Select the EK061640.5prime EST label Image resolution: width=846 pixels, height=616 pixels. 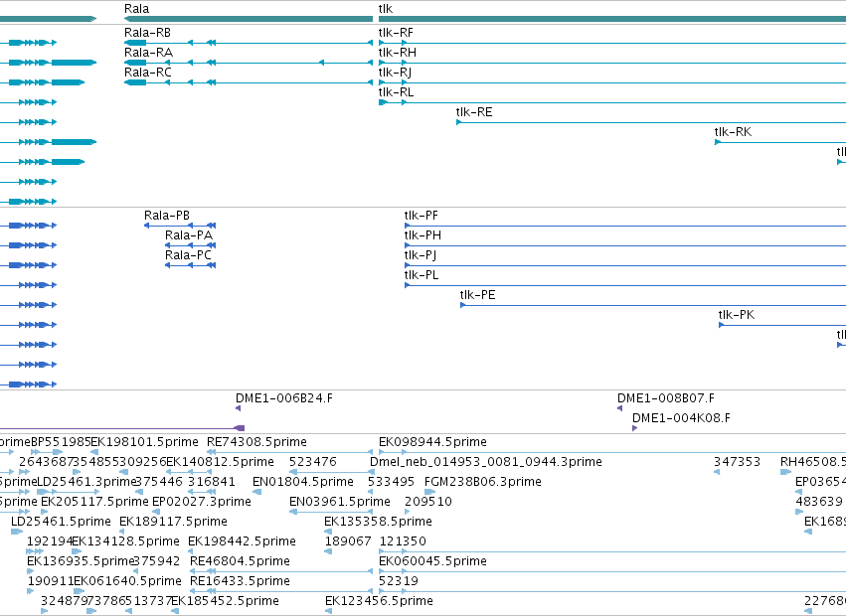coord(128,581)
